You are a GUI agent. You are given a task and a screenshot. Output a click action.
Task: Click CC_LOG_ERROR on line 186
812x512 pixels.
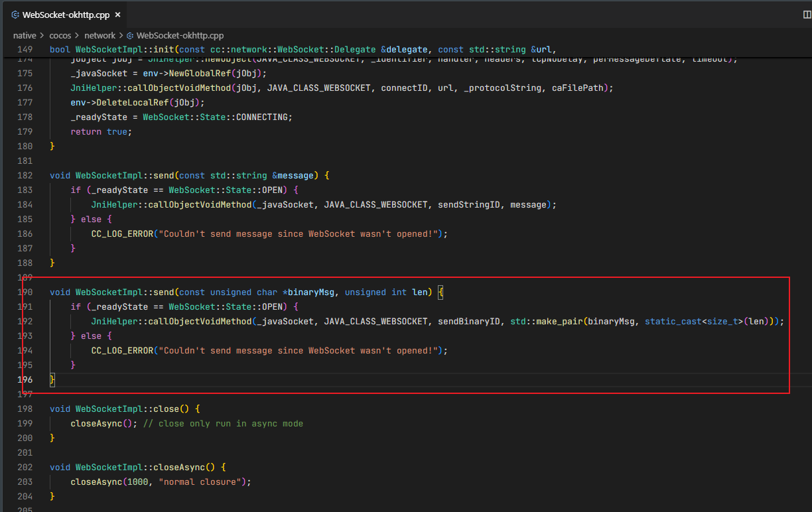(122, 233)
